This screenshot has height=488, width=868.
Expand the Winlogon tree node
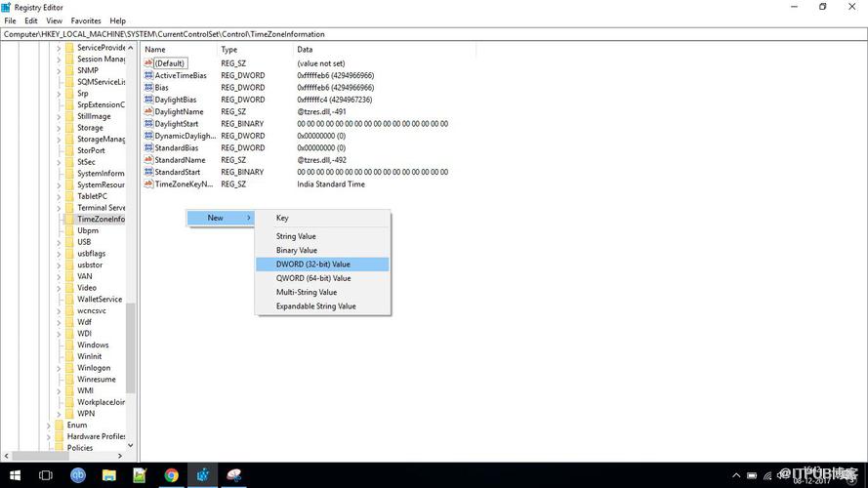pyautogui.click(x=59, y=368)
